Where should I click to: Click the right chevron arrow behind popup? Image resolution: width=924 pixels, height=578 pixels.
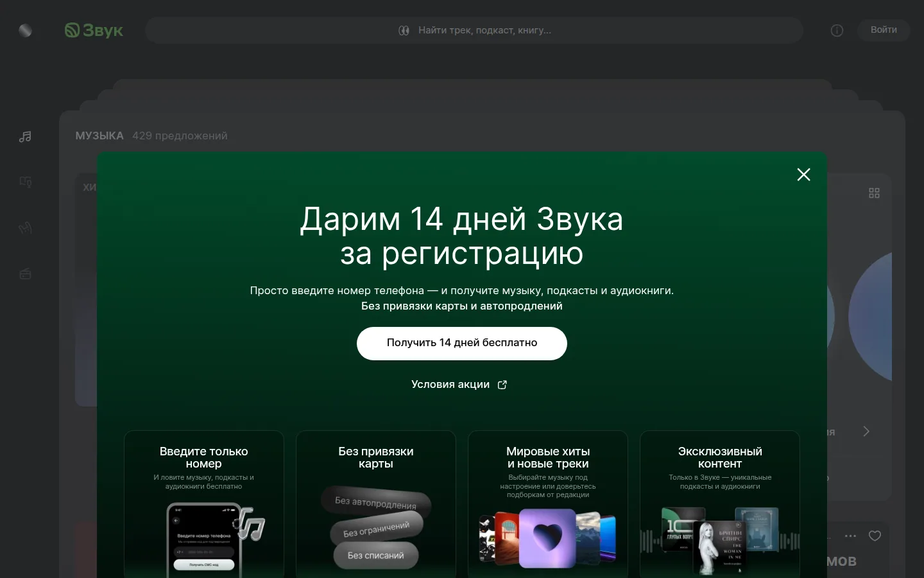866,432
